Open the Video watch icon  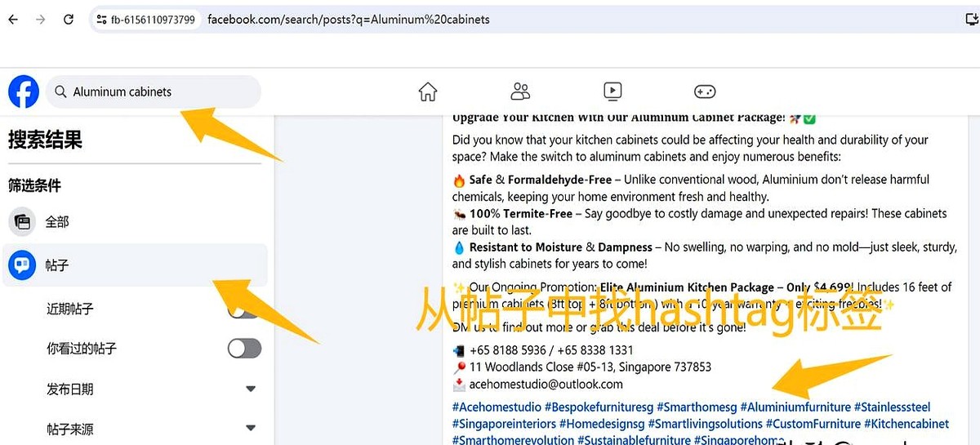tap(612, 91)
